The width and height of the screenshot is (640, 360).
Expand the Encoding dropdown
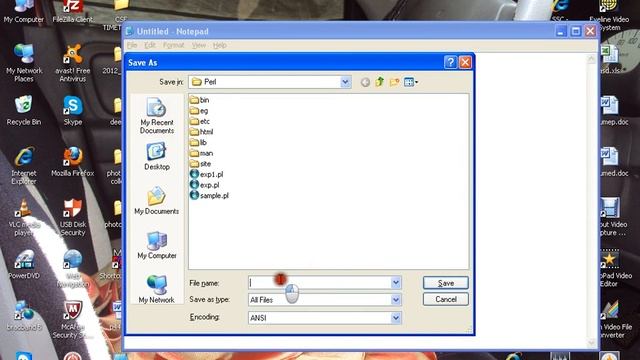pos(396,318)
